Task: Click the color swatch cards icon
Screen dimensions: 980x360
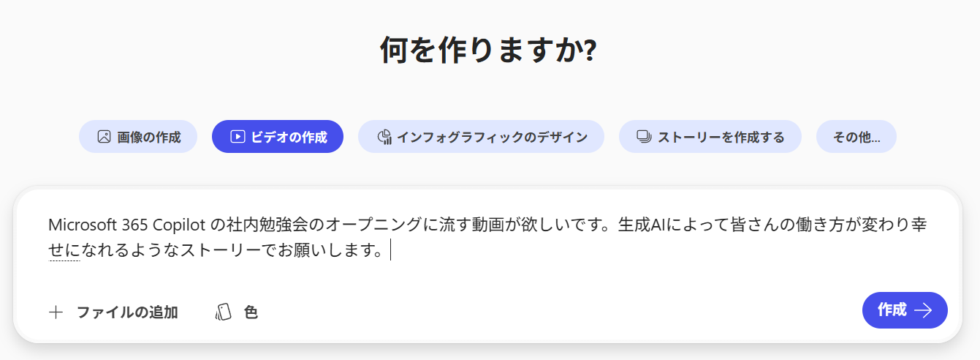Action: pyautogui.click(x=224, y=312)
